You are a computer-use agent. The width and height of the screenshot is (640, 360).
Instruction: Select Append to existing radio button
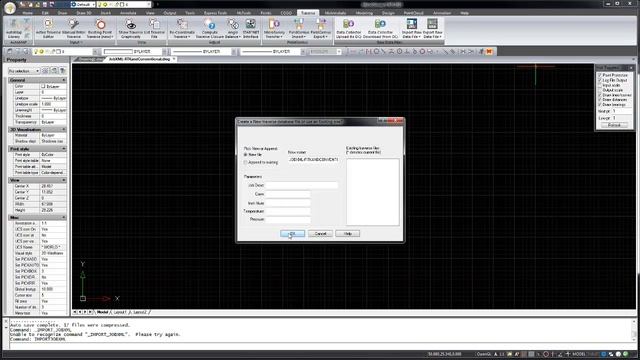[x=245, y=162]
